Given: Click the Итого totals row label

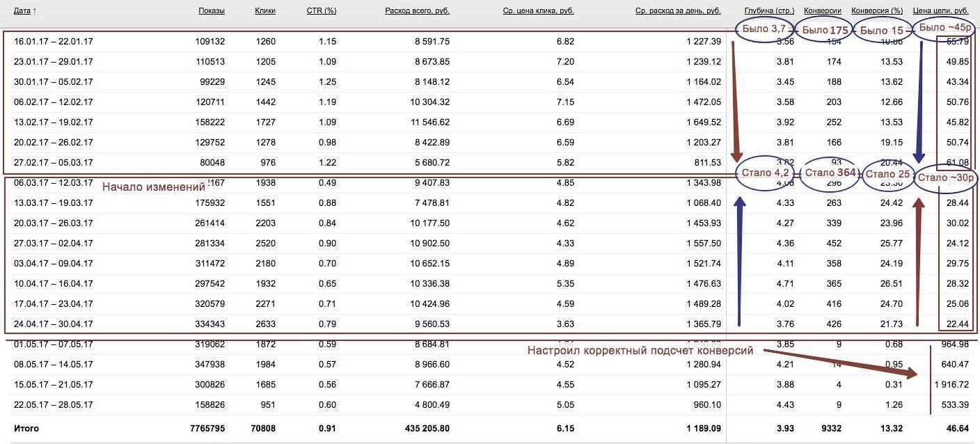Looking at the screenshot, I should [x=26, y=429].
